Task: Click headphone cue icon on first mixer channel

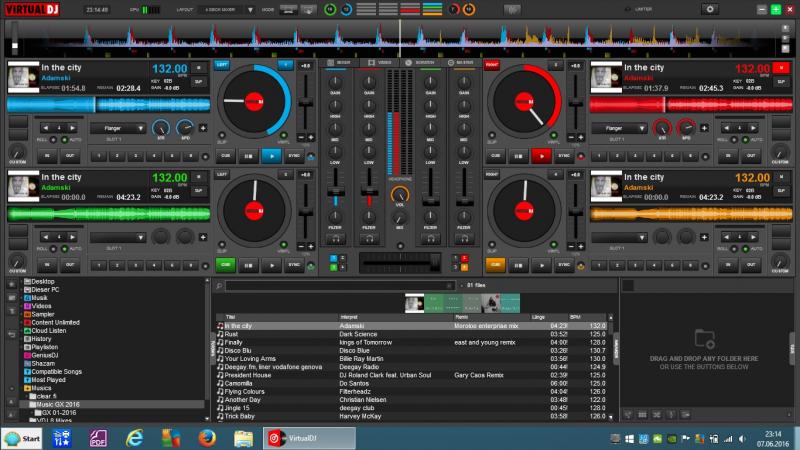Action: (x=336, y=240)
